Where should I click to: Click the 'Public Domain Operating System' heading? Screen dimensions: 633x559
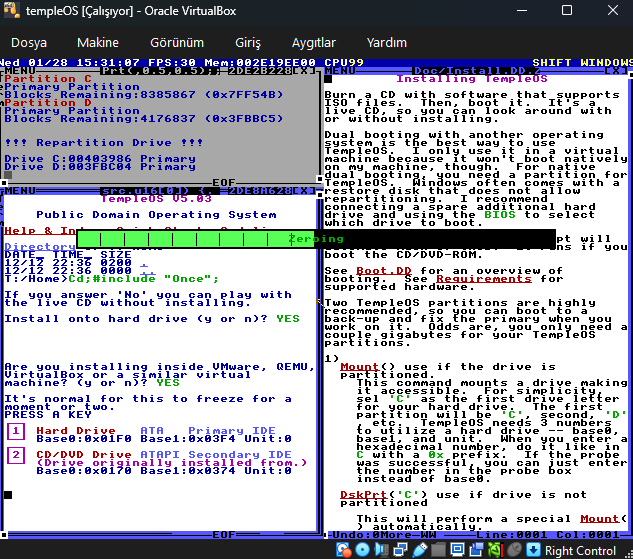click(x=156, y=215)
